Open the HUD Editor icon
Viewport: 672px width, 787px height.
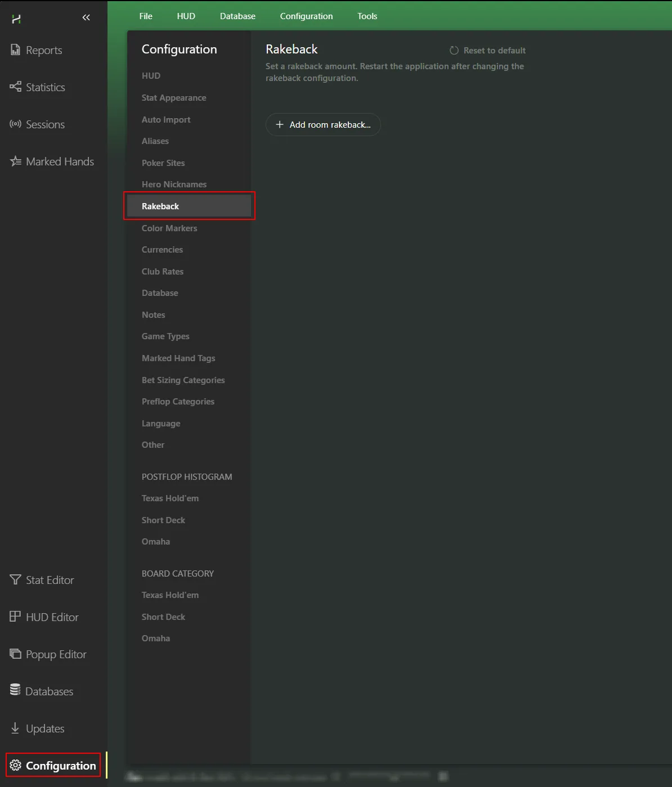pos(15,617)
